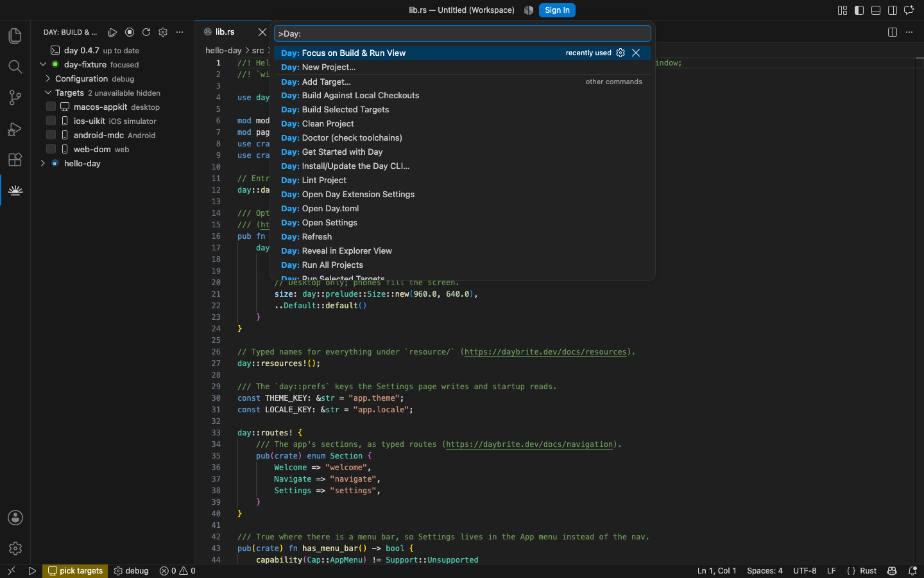Run command Day: Open Day.toml
Viewport: 924px width, 578px height.
[463, 208]
